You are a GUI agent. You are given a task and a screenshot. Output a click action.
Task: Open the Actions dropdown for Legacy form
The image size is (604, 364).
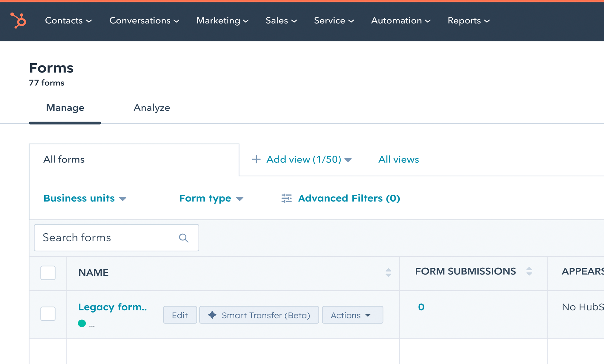click(x=352, y=315)
